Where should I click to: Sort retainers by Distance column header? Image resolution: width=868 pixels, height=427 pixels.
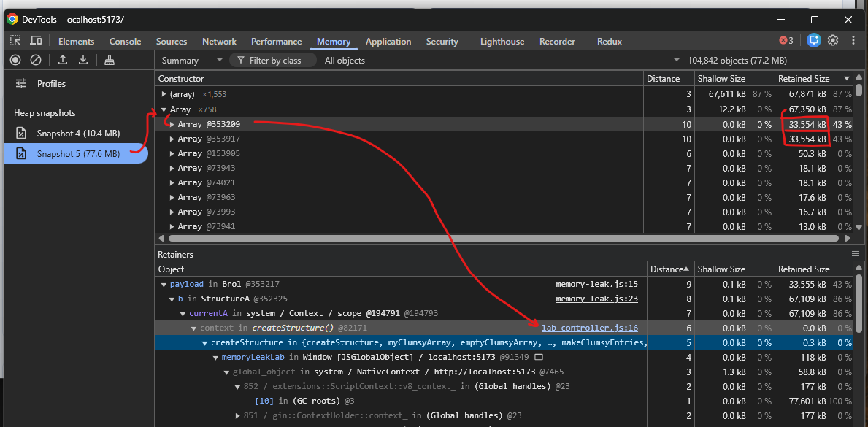pos(669,269)
